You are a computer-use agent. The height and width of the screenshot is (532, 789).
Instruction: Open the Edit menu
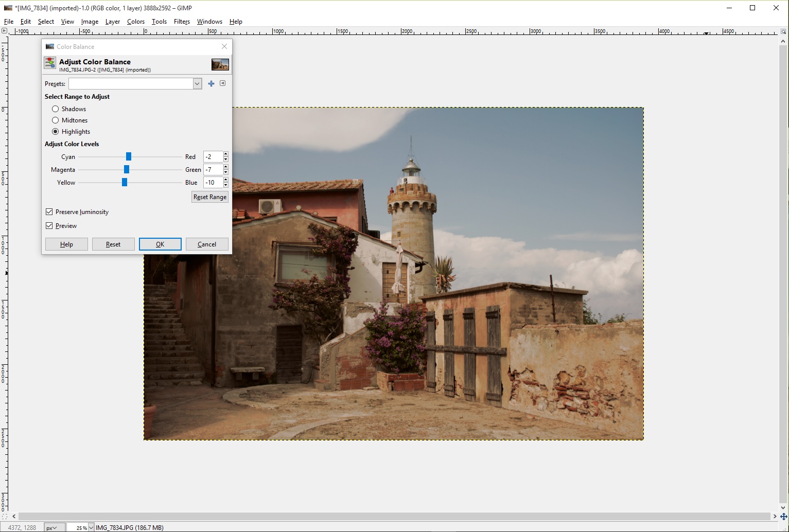[26, 22]
